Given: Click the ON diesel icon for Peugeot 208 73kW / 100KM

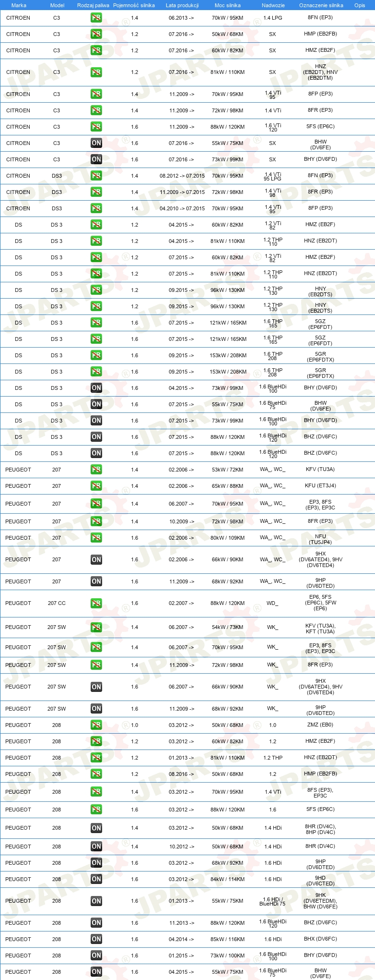Looking at the screenshot, I should point(96,956).
